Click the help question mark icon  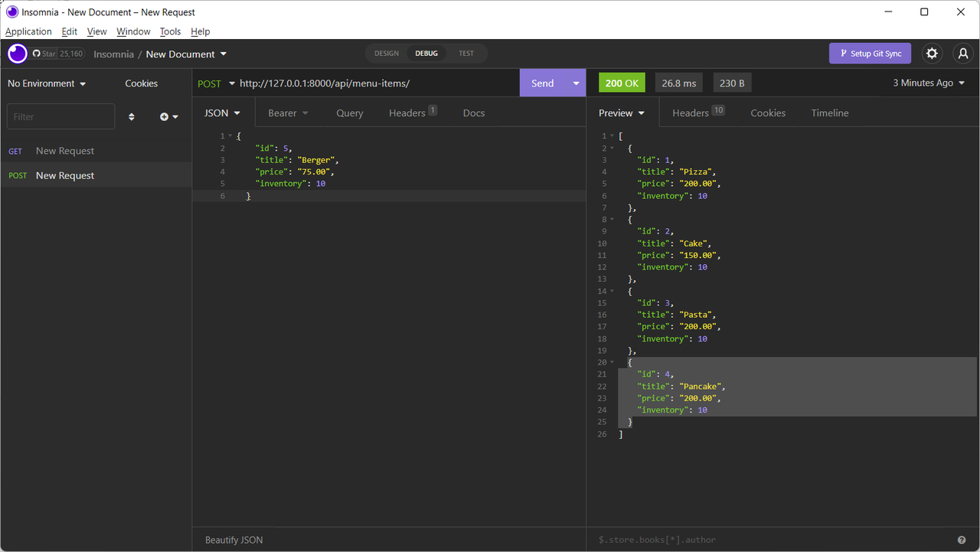(x=962, y=540)
